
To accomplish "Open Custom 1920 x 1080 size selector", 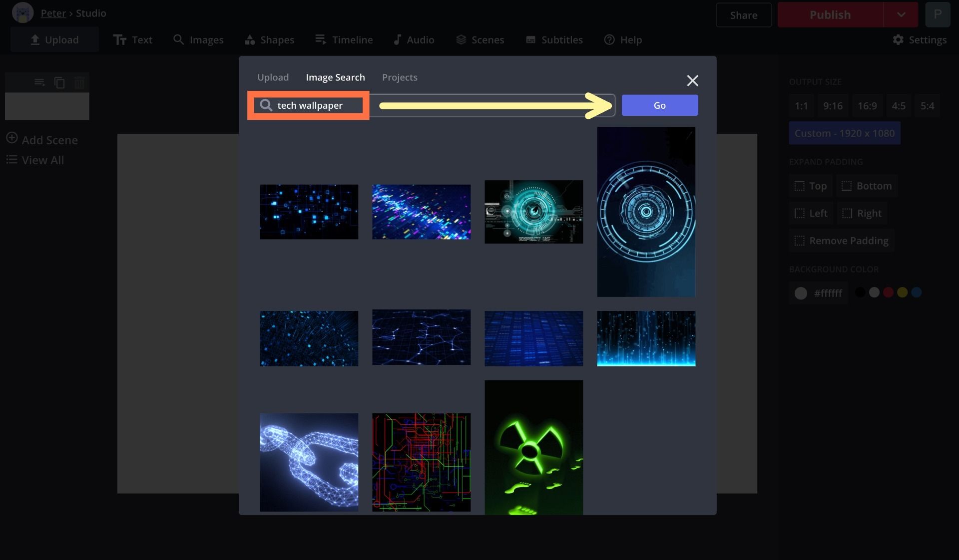I will [844, 133].
